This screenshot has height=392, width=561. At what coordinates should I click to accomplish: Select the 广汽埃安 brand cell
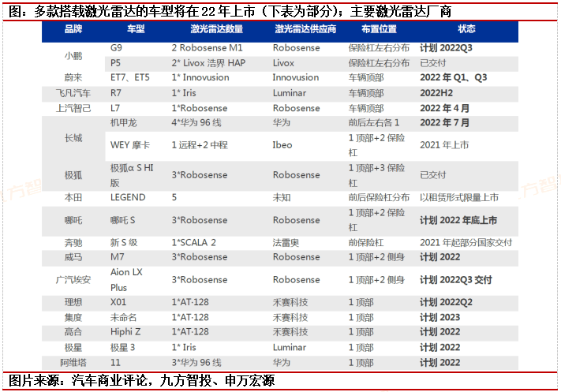[73, 280]
